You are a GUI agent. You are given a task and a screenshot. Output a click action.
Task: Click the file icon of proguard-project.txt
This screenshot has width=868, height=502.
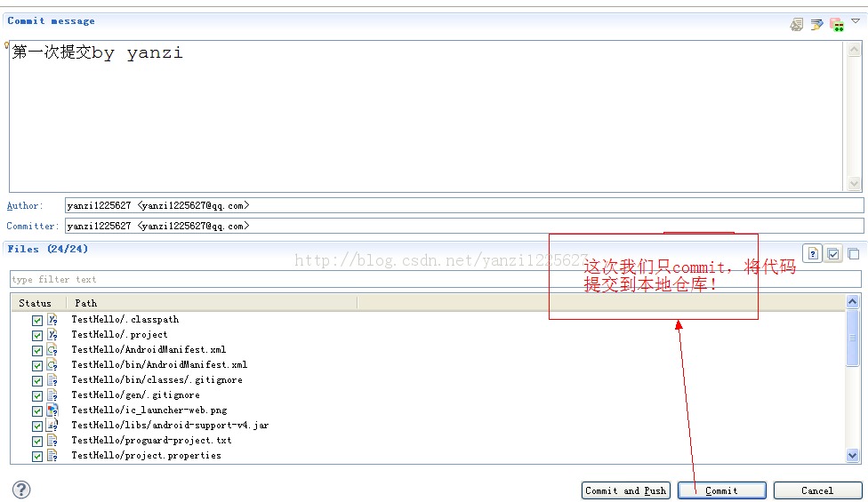coord(52,440)
